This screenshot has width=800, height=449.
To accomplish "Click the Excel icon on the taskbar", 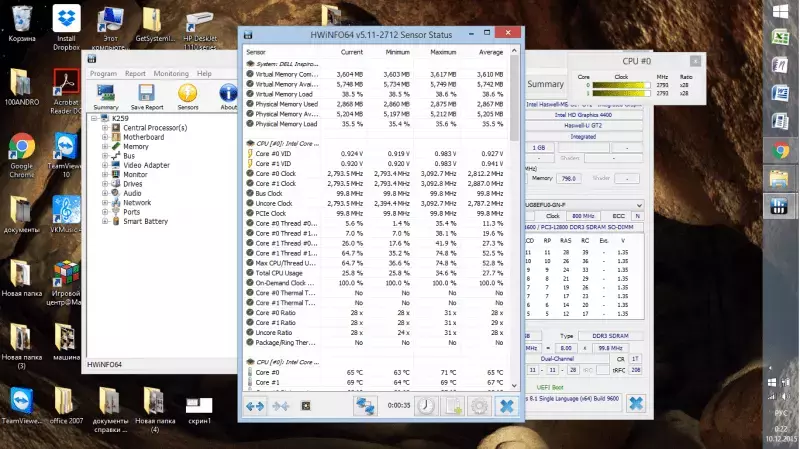I will point(780,38).
